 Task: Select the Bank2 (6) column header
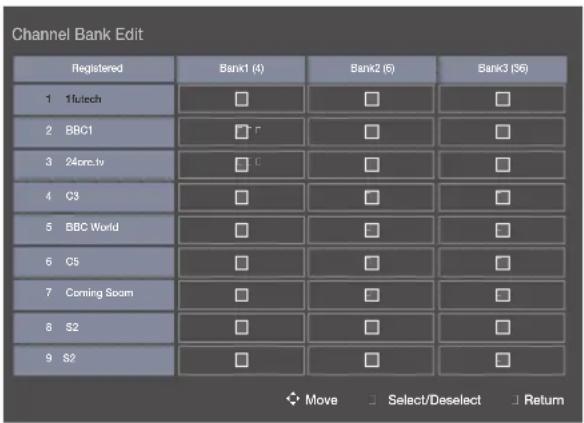pos(372,69)
